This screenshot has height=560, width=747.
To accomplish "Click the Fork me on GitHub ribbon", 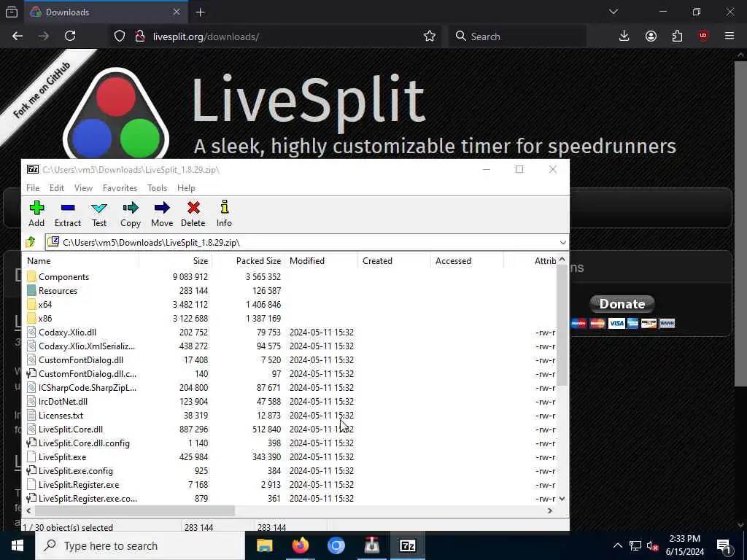I will [42, 91].
